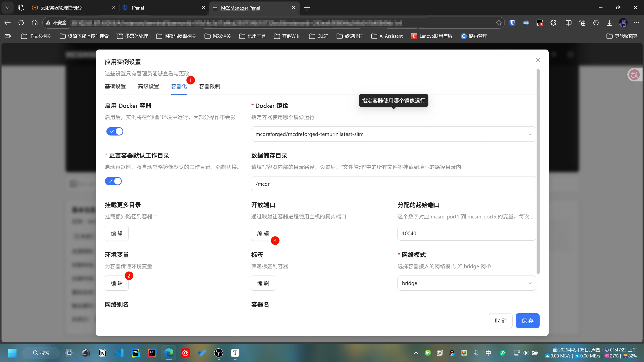Click 取消 button
The height and width of the screenshot is (362, 644).
click(501, 321)
